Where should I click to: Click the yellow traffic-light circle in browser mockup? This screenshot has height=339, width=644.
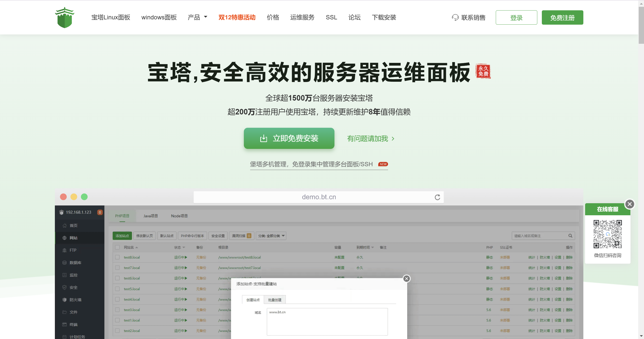click(x=74, y=197)
